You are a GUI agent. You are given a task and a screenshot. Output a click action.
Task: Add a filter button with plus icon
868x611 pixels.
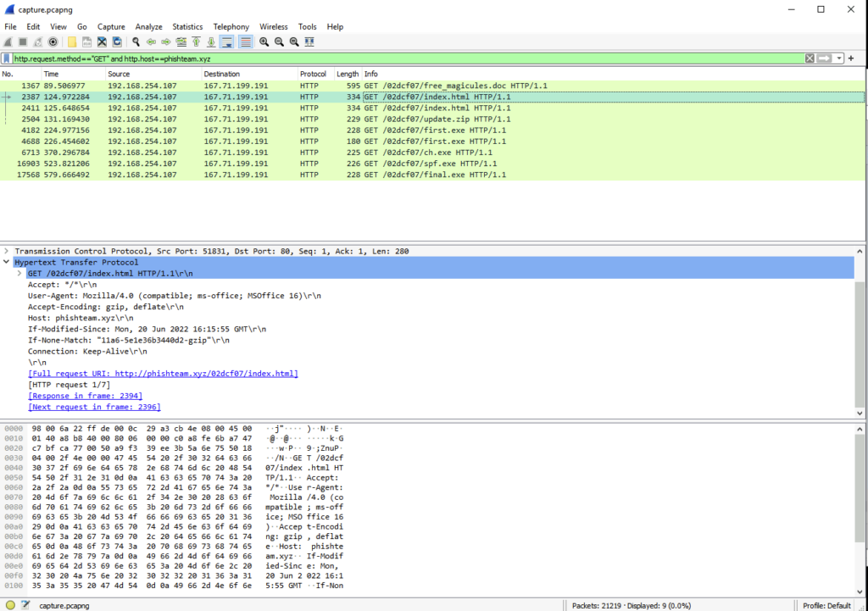pyautogui.click(x=851, y=58)
